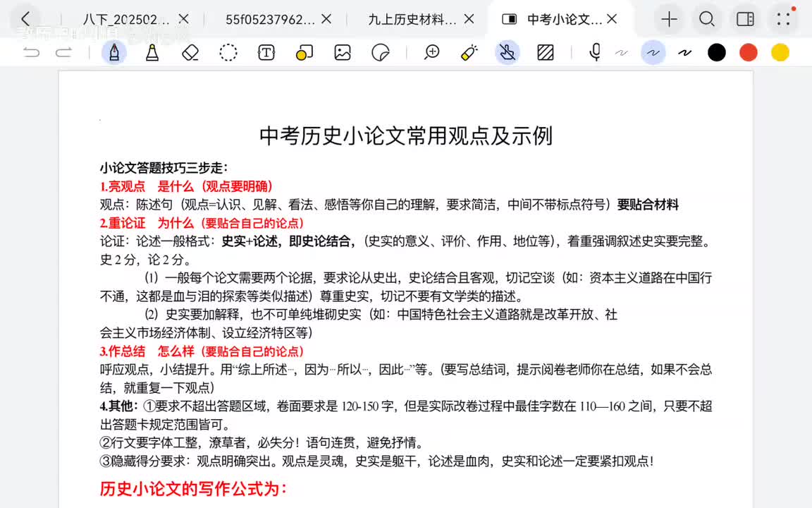Click red heading 历史小论文的写作公式为

[193, 489]
